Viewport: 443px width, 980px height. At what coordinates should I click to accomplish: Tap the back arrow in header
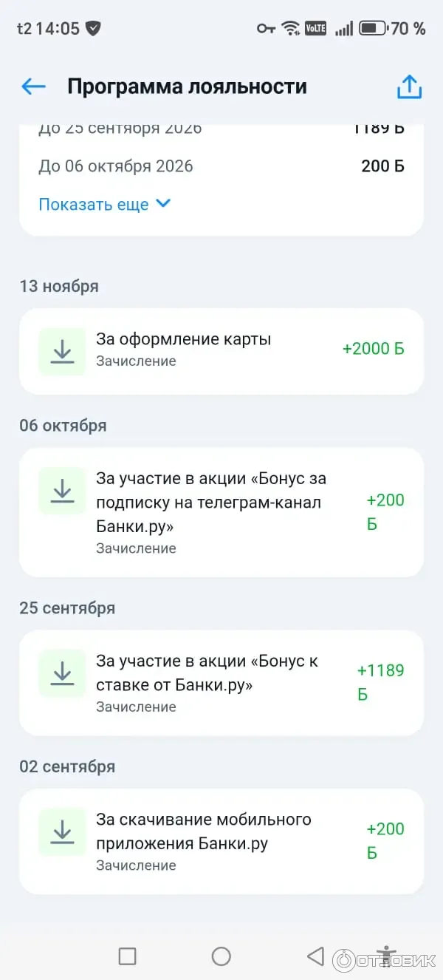[34, 86]
